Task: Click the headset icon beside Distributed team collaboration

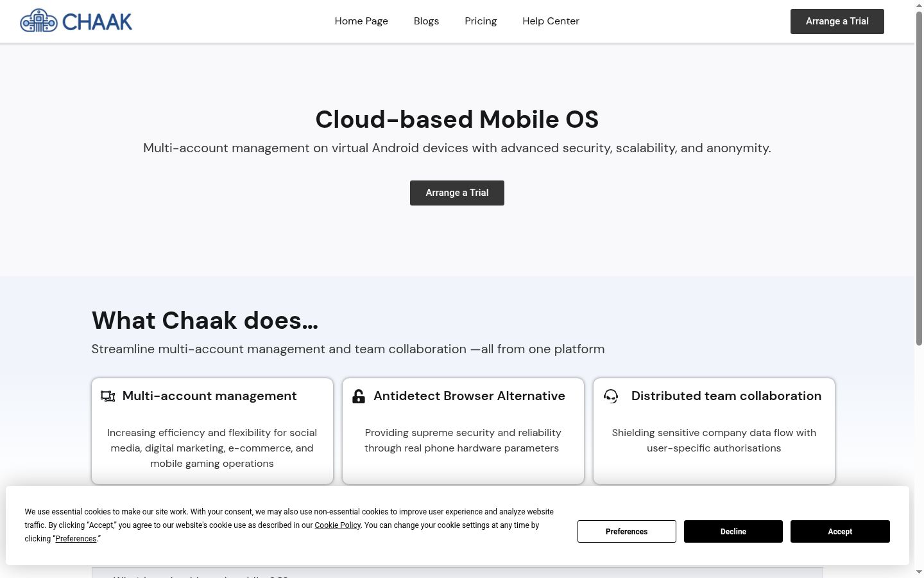Action: 611,396
